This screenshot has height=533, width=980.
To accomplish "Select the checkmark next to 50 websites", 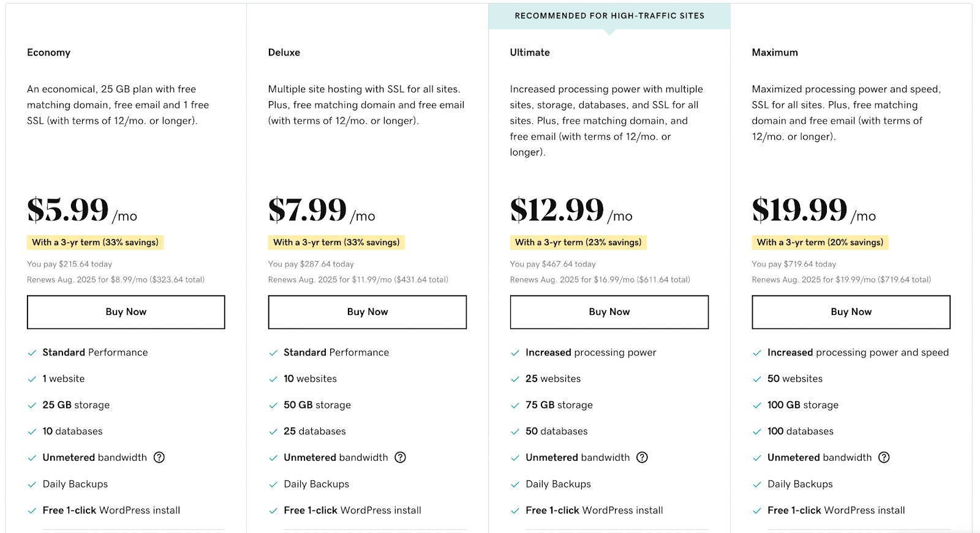I will [756, 379].
